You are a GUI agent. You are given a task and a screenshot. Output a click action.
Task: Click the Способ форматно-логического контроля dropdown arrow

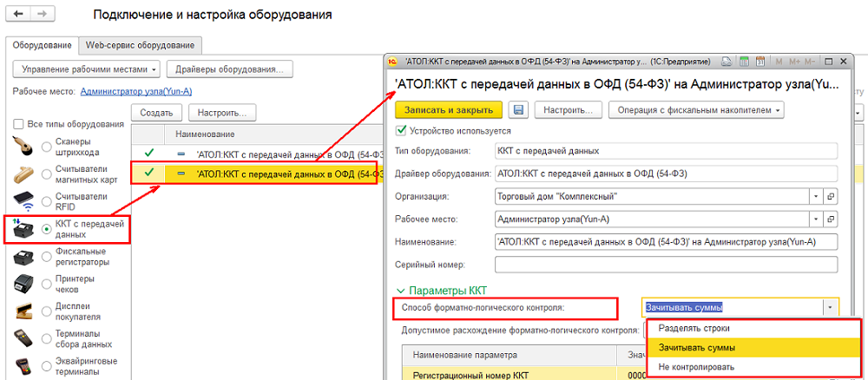click(x=831, y=307)
